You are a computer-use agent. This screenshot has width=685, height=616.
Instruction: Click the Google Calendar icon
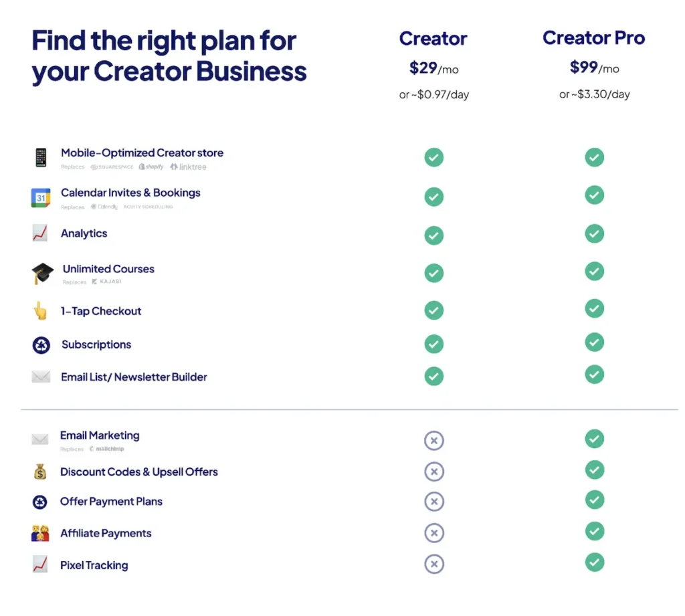point(41,198)
